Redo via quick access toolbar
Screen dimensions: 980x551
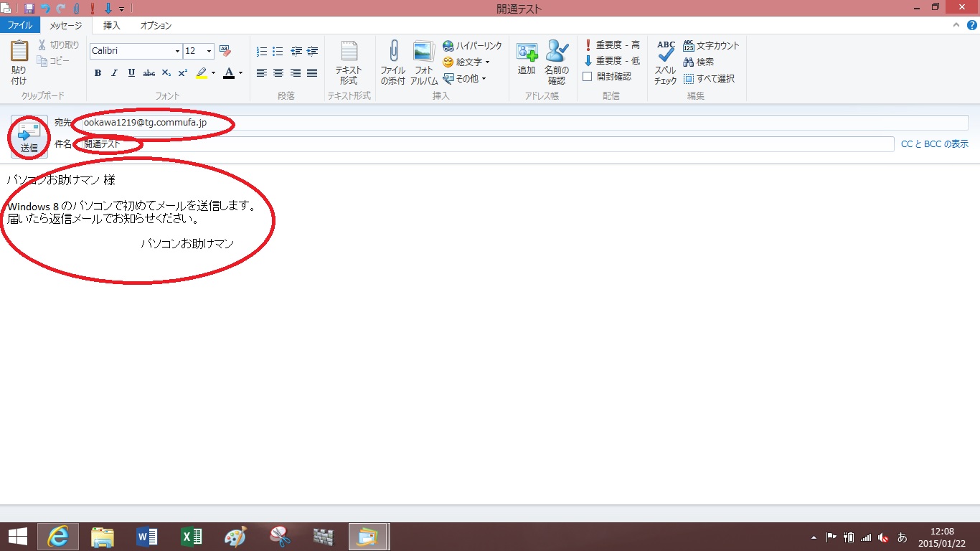point(61,9)
